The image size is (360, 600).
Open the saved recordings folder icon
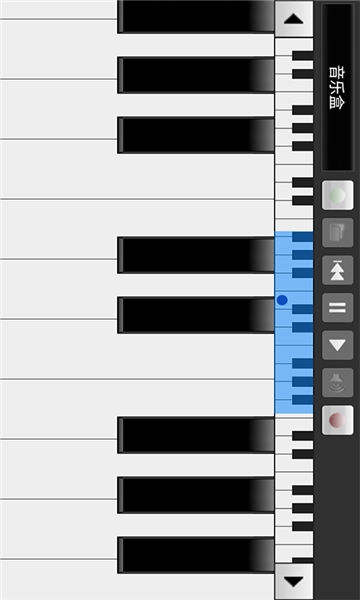[x=337, y=233]
